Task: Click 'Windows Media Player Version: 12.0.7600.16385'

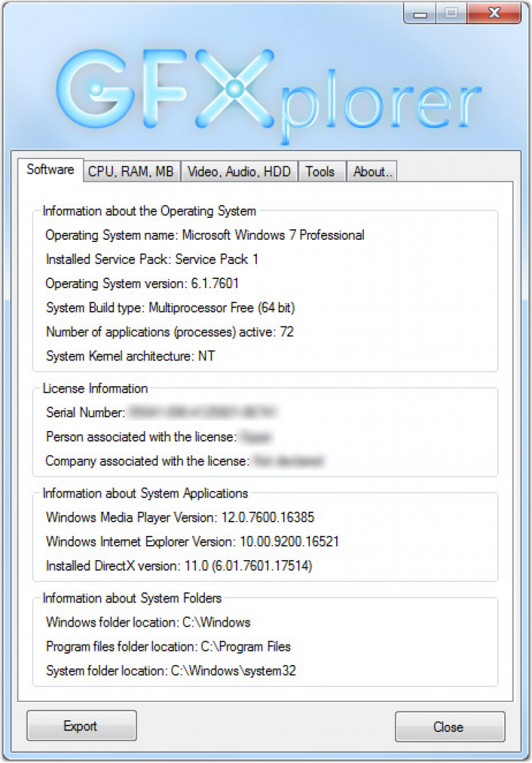Action: 180,517
